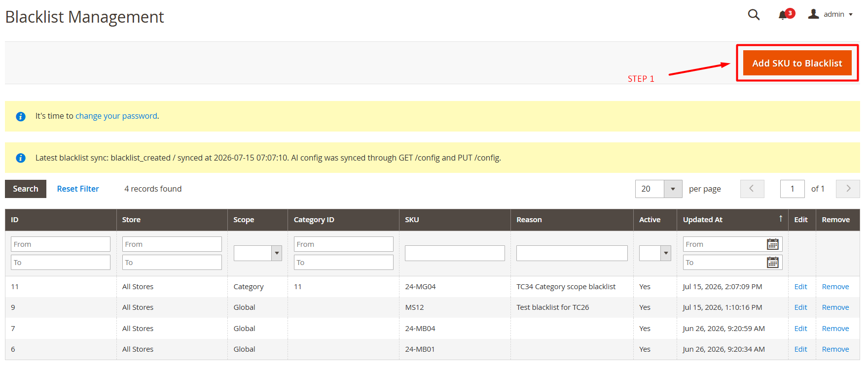Click date 'Jul 15, 2026, 2:07:09 PM'
Viewport: 868px width, 366px height.
tap(722, 287)
